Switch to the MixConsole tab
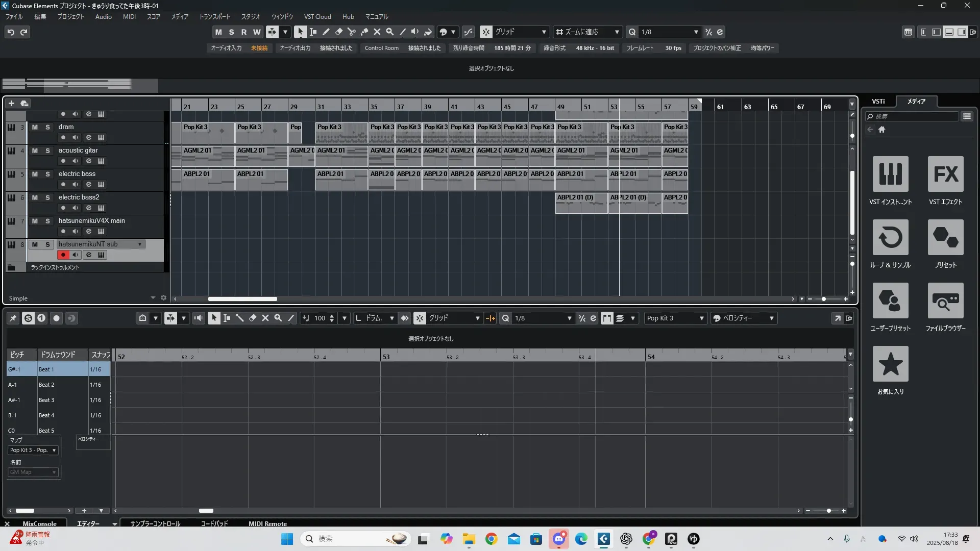The height and width of the screenshot is (551, 980). [39, 523]
